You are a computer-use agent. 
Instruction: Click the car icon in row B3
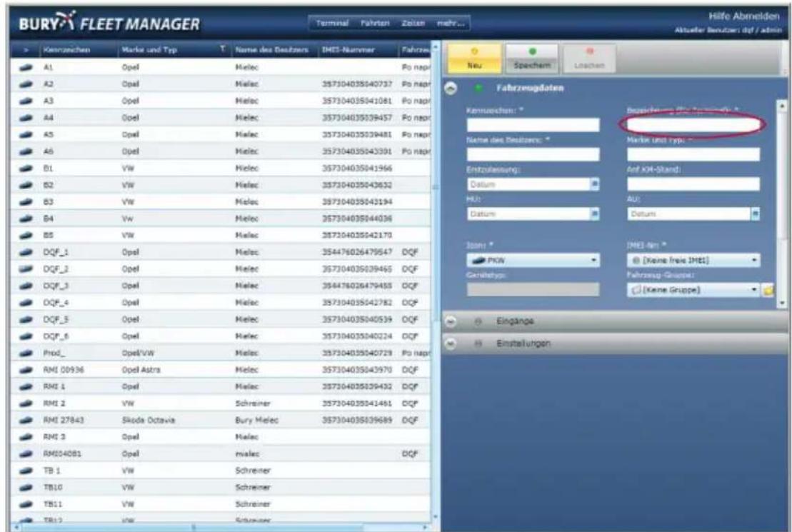26,202
